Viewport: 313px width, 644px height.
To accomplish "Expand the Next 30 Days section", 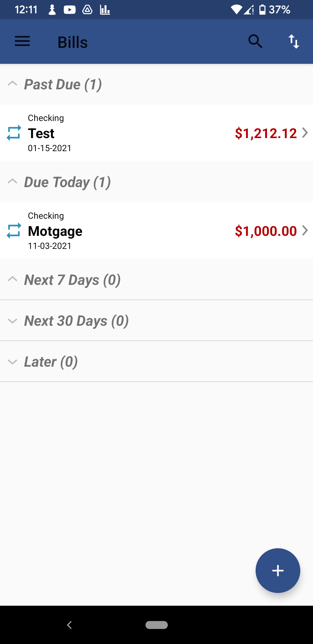I will (x=12, y=321).
